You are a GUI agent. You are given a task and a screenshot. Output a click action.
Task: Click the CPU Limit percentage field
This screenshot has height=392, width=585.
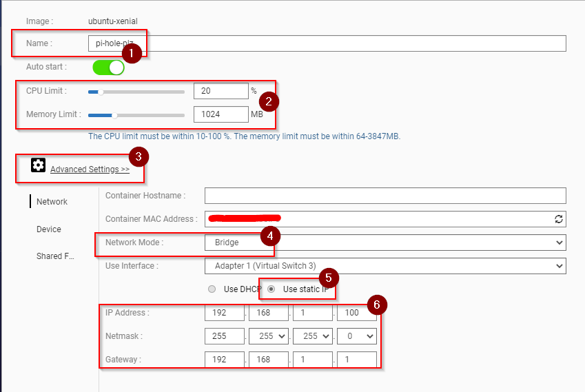click(220, 91)
